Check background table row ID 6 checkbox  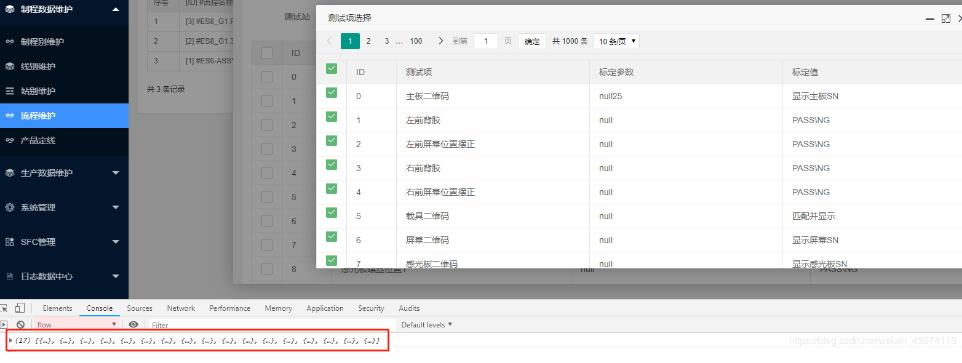pyautogui.click(x=267, y=220)
